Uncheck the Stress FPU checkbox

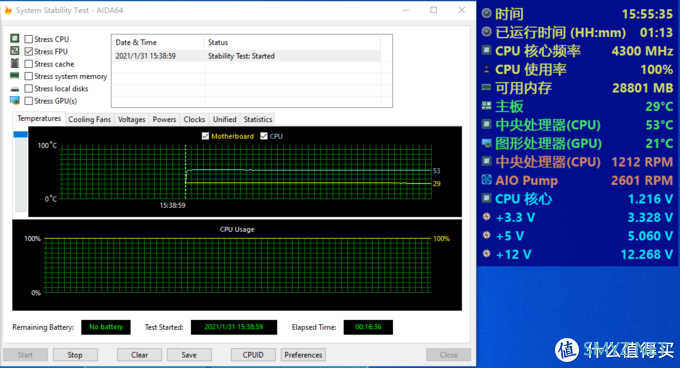click(29, 51)
